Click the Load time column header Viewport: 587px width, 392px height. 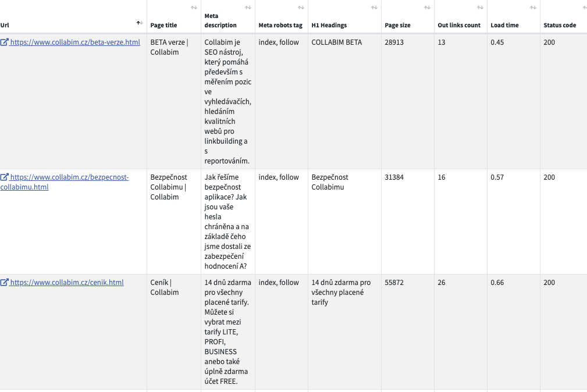[x=504, y=25]
